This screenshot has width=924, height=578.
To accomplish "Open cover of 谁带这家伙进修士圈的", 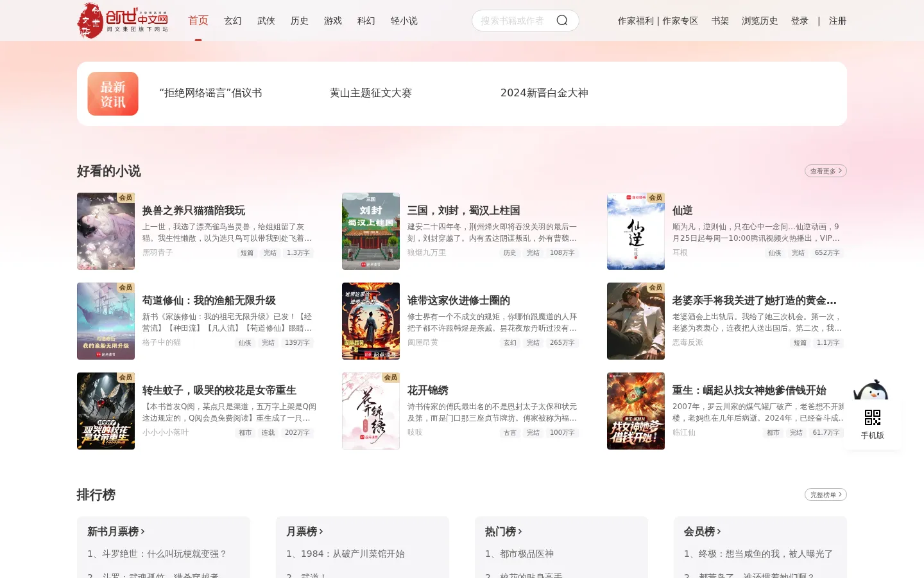I will tap(371, 321).
